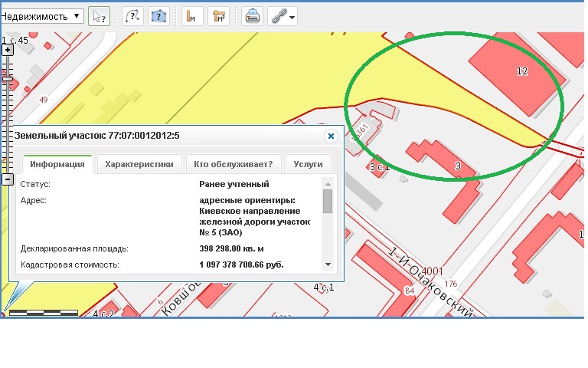Select the Услуги tab
This screenshot has width=588, height=368.
pos(308,164)
